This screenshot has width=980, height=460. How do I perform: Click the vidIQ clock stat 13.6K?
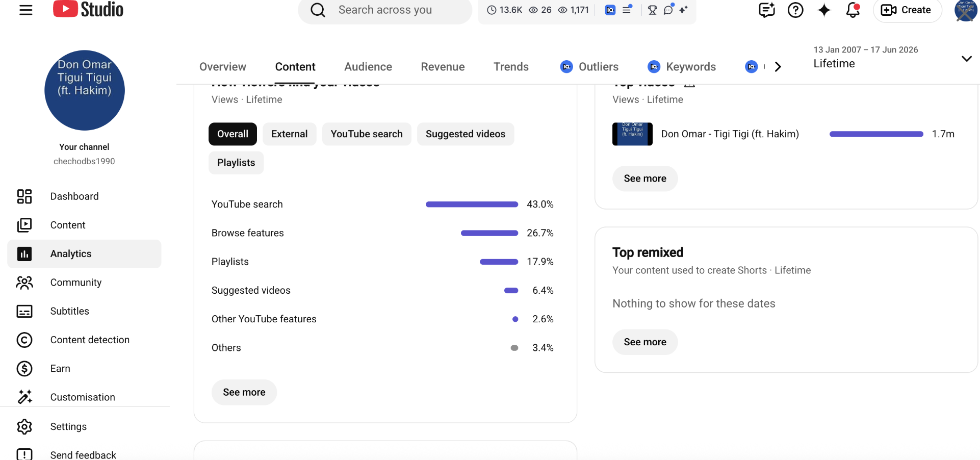pyautogui.click(x=504, y=10)
